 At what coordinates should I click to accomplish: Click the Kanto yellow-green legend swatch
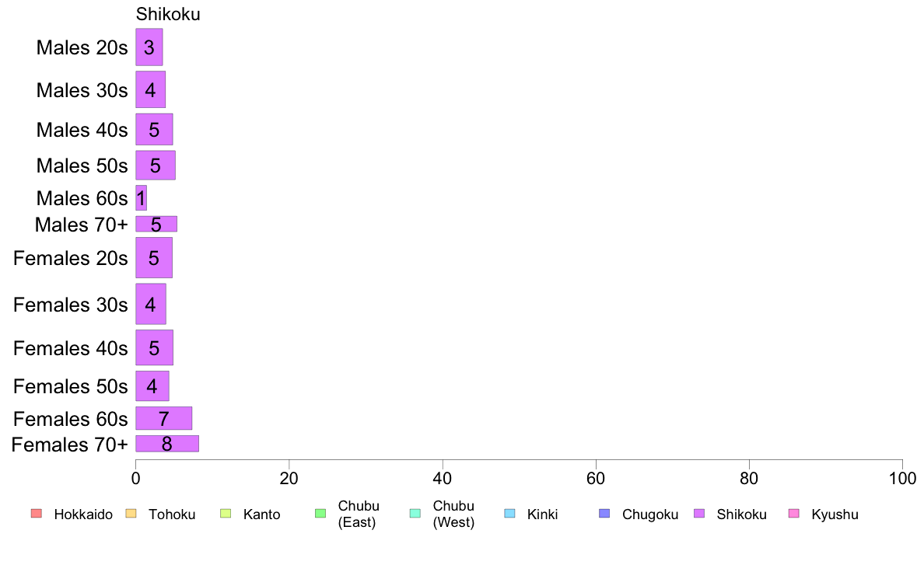click(x=226, y=514)
